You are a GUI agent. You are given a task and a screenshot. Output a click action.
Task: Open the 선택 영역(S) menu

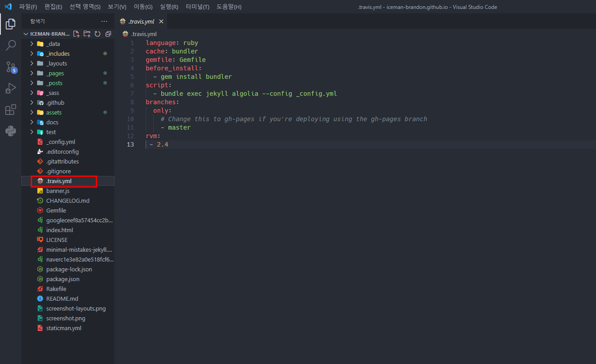(x=85, y=7)
